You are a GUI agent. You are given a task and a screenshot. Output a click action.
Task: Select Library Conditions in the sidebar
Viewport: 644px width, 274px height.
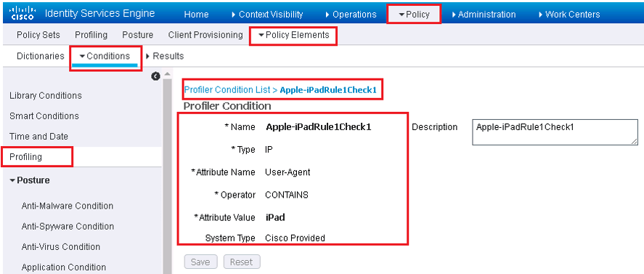[46, 95]
